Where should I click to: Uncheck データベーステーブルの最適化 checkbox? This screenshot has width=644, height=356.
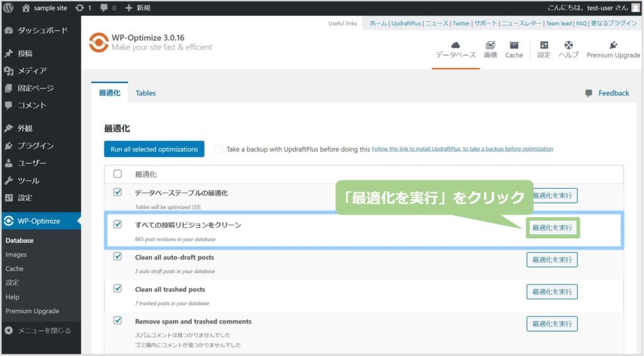118,192
